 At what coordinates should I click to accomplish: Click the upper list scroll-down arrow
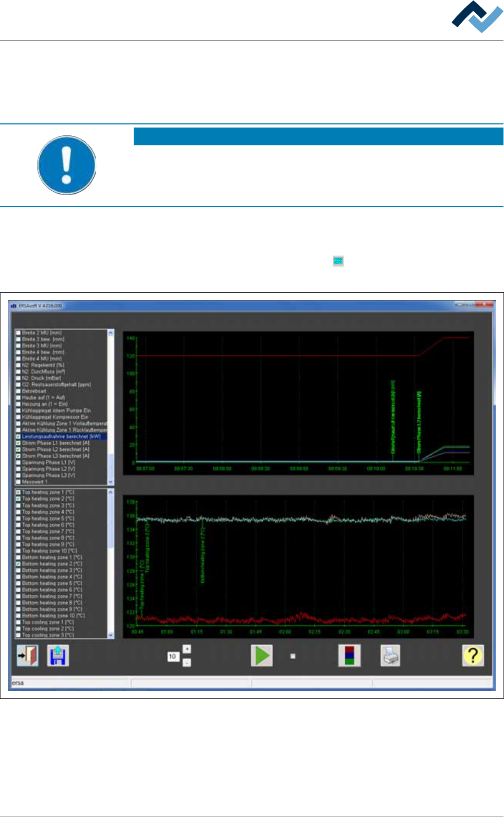point(110,482)
